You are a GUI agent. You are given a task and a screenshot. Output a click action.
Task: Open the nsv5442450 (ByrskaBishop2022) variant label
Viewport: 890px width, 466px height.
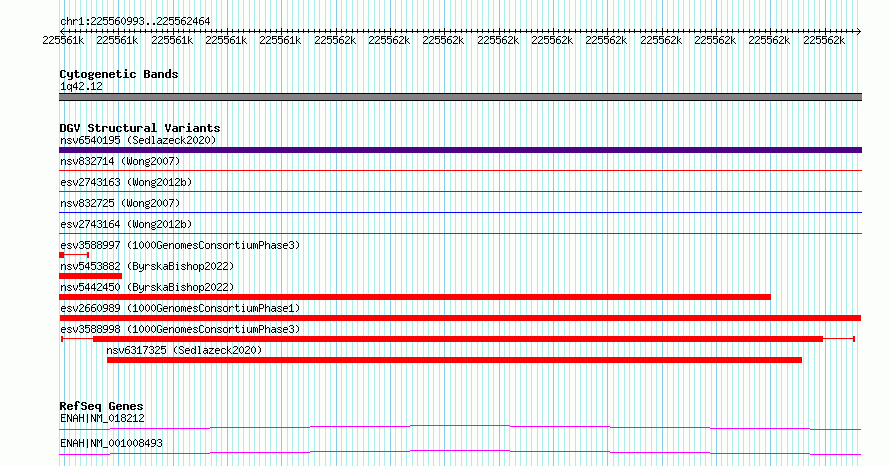point(147,287)
